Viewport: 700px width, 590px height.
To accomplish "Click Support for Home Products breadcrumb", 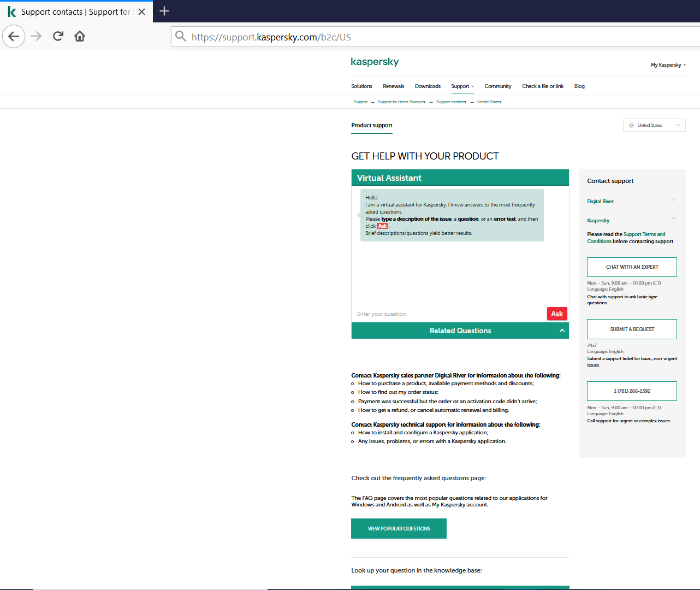I will [401, 102].
